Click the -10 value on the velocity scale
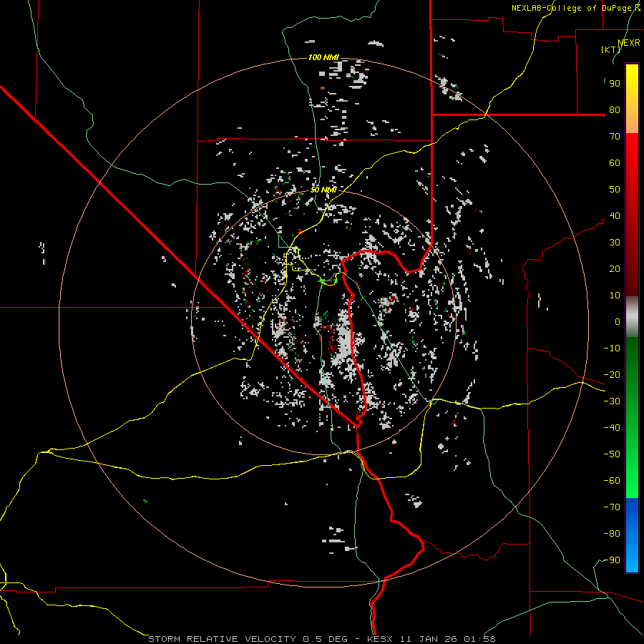 click(612, 348)
